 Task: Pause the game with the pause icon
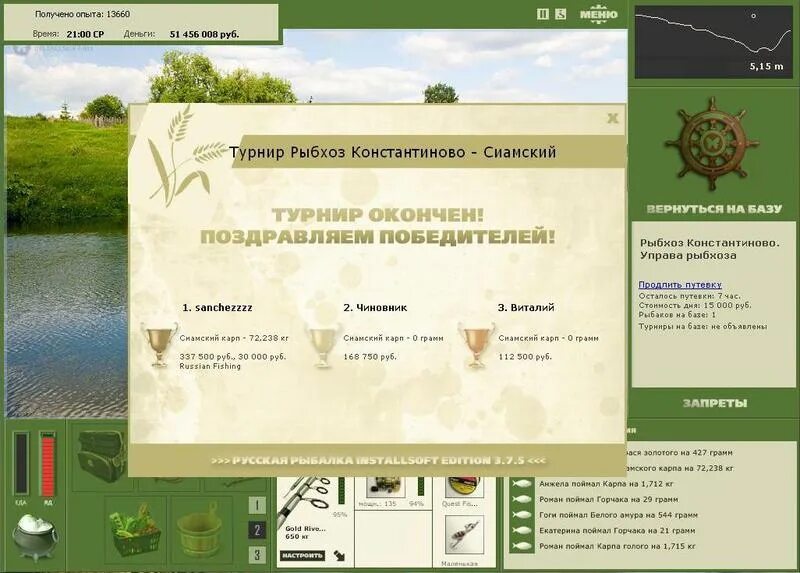(x=543, y=14)
